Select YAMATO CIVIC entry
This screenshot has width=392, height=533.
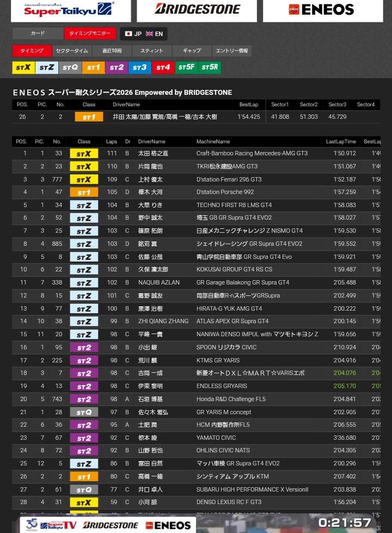click(216, 438)
